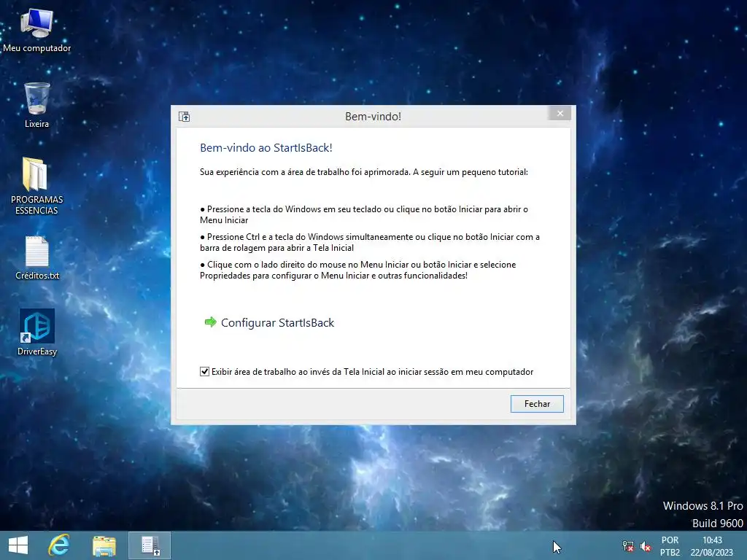
Task: Uncheck Exibir área de trabalho checkbox
Action: tap(204, 371)
